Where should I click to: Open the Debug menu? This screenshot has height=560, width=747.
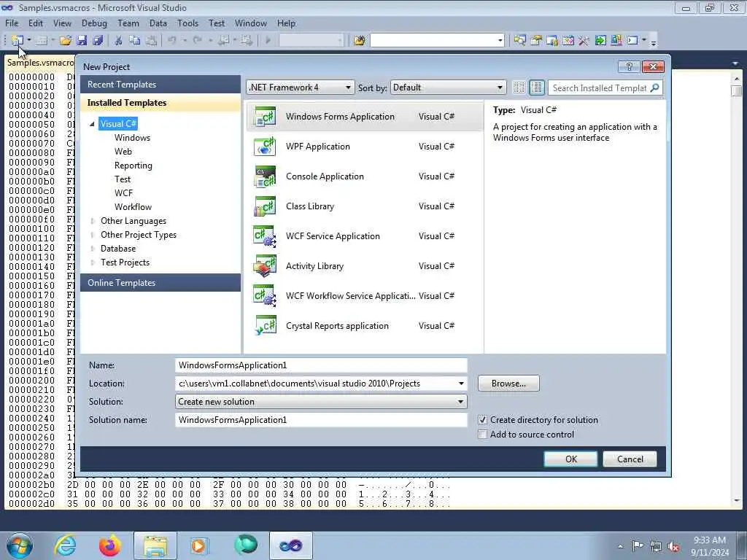click(x=94, y=23)
